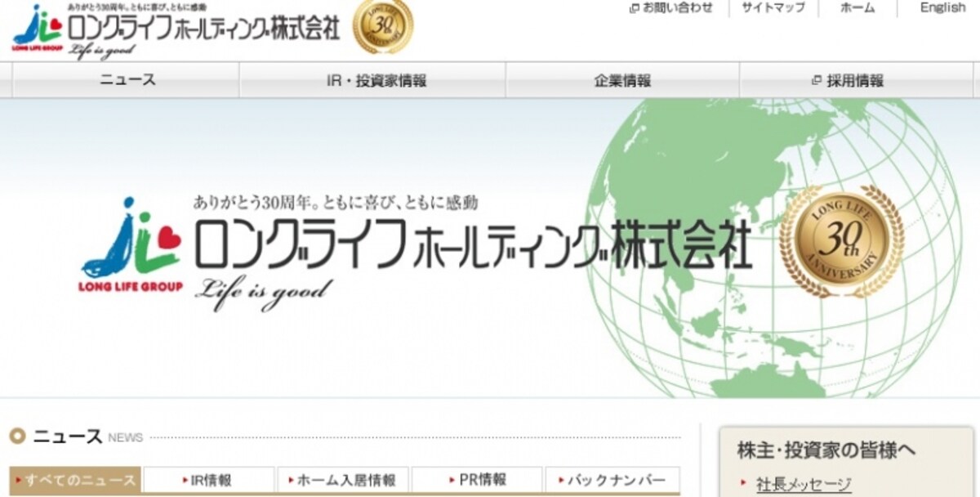Select the バックナンバー news tab

click(x=612, y=481)
